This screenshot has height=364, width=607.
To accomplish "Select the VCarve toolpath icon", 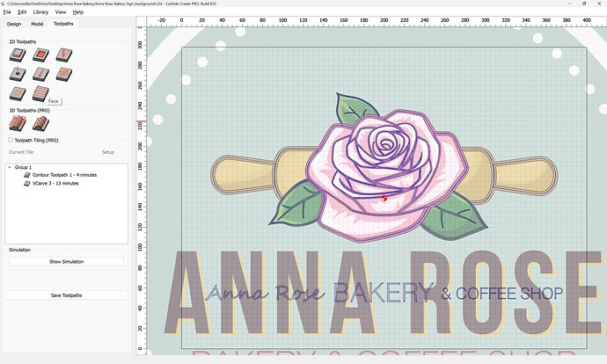I will point(64,55).
